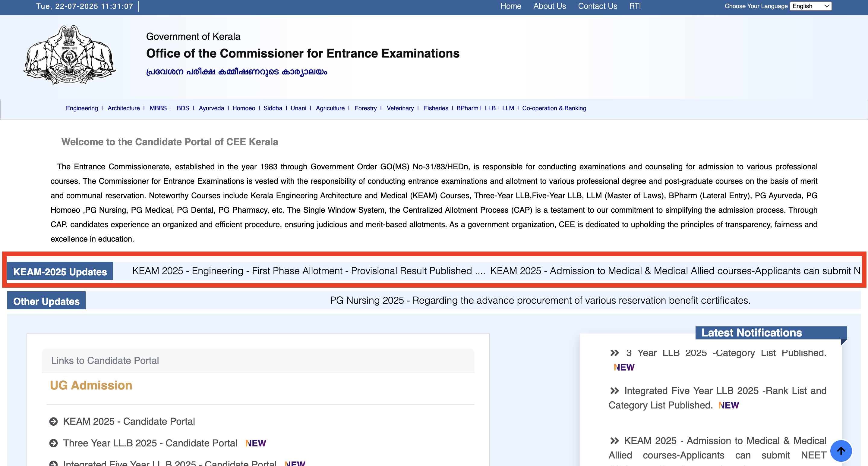The height and width of the screenshot is (466, 868).
Task: Open Co-operation & Banking link
Action: [554, 108]
